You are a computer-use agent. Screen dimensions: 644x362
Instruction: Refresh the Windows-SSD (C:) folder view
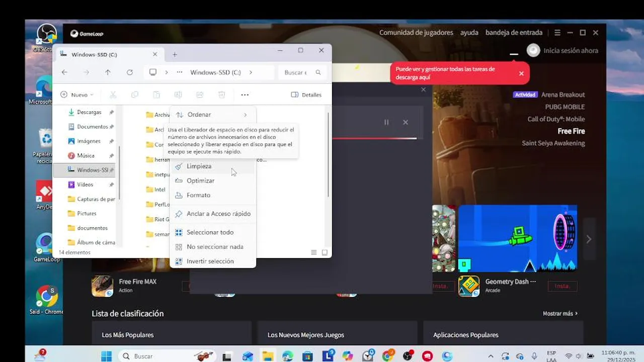129,72
